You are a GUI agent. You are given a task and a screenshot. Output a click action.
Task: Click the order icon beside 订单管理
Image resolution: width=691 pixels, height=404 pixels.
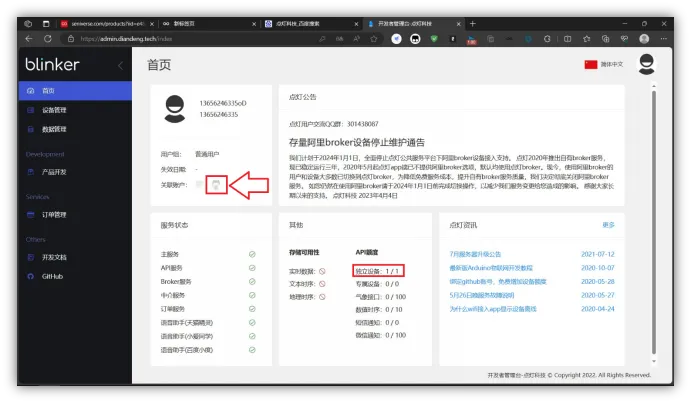30,215
